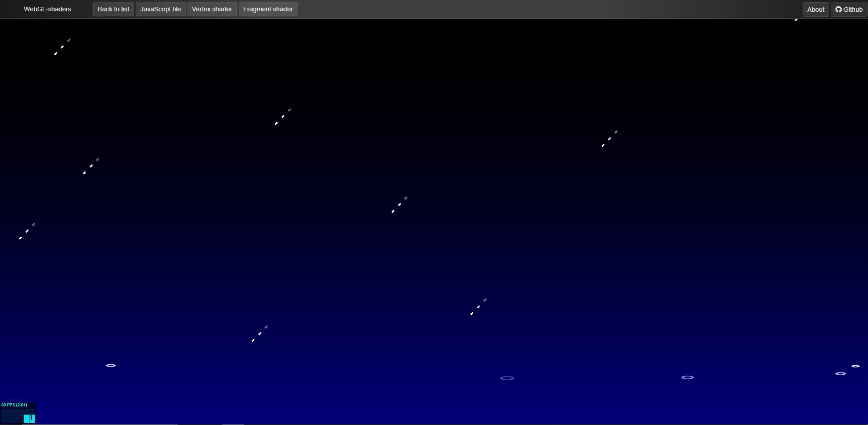Screen dimensions: 868x425
Task: Show the Fragment shader source
Action: (268, 9)
